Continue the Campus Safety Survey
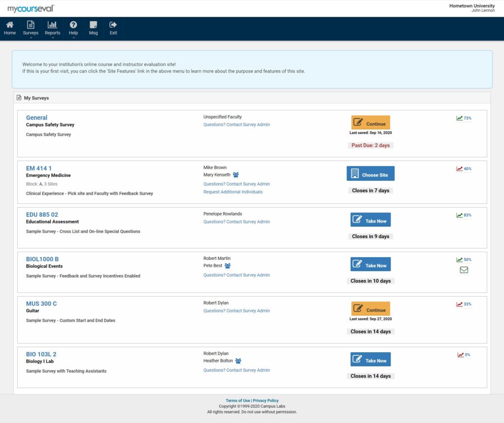The height and width of the screenshot is (423, 504). (371, 122)
